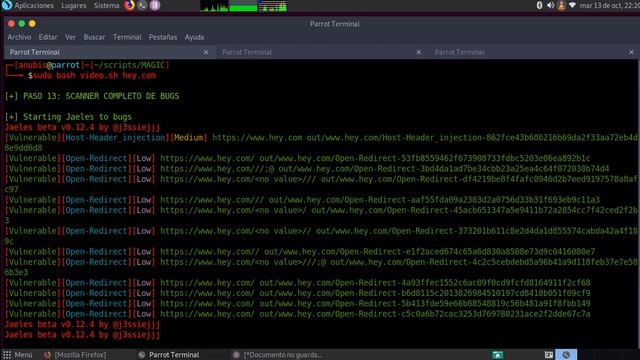Viewport: 640px width, 360px height.
Task: Click the green icon in bottom panel
Action: pos(497,355)
